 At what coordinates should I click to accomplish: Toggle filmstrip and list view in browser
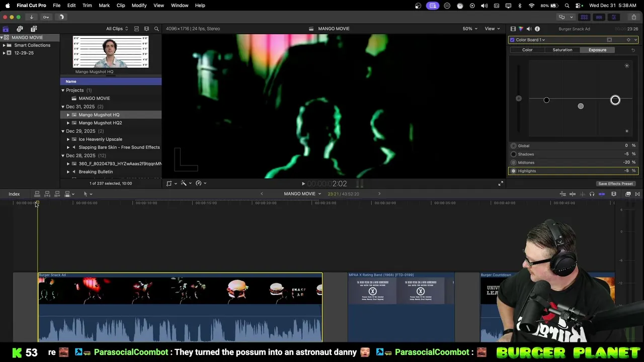click(x=136, y=29)
